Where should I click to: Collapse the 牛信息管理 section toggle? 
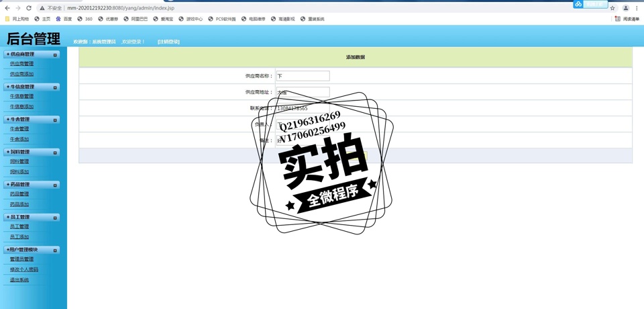(x=55, y=87)
